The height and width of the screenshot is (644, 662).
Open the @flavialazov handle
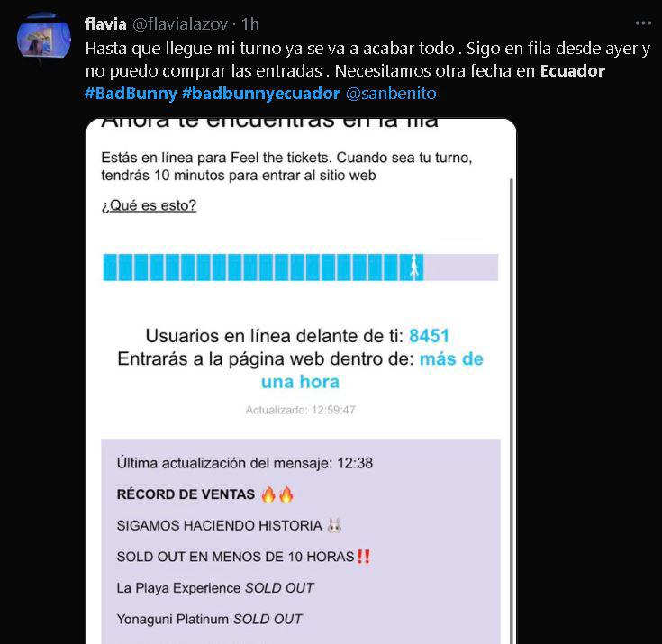[180, 24]
